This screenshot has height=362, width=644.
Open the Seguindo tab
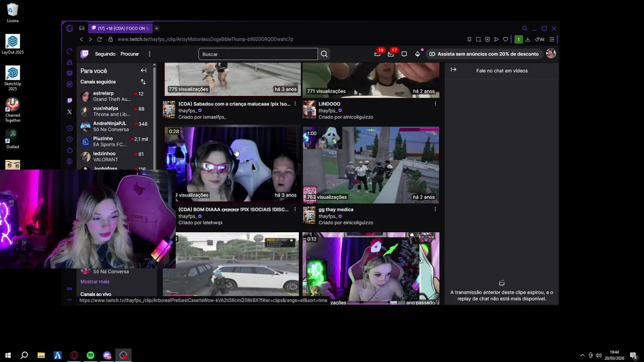pos(105,54)
